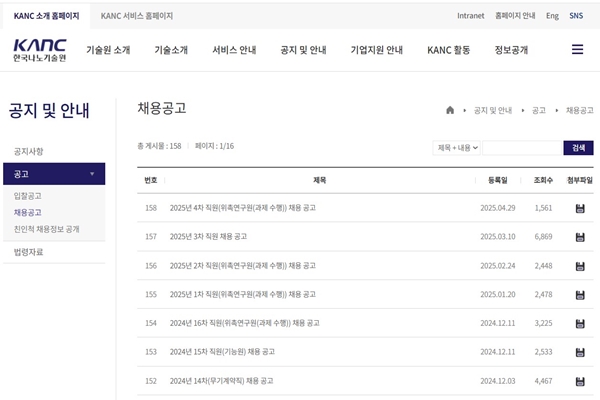Click 공지 및 안내 breadcrumb link
This screenshot has width=600, height=400.
[493, 110]
